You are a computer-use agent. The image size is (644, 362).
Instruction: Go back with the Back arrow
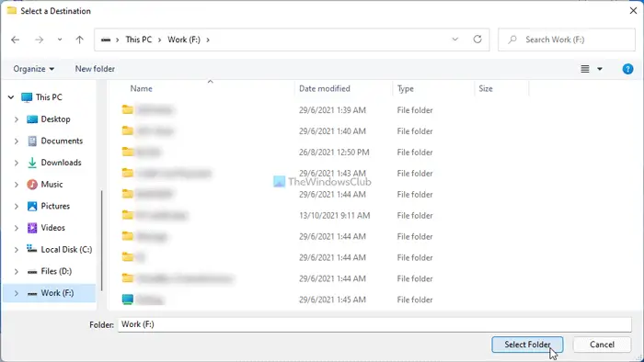(x=16, y=40)
